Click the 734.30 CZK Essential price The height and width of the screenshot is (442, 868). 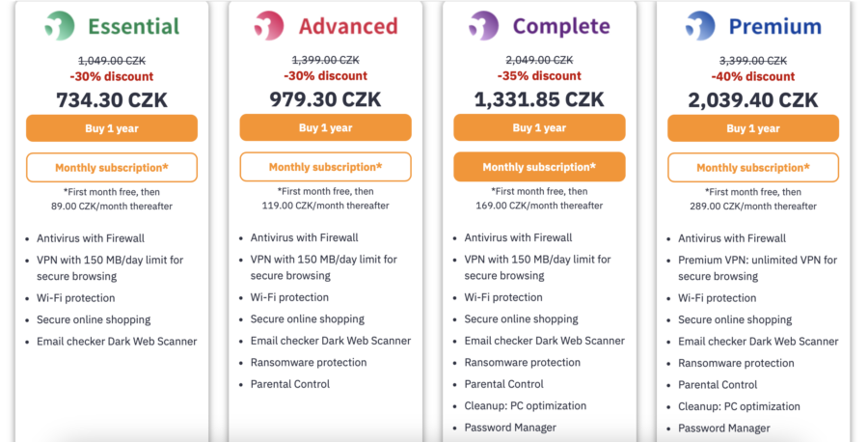[x=112, y=100]
